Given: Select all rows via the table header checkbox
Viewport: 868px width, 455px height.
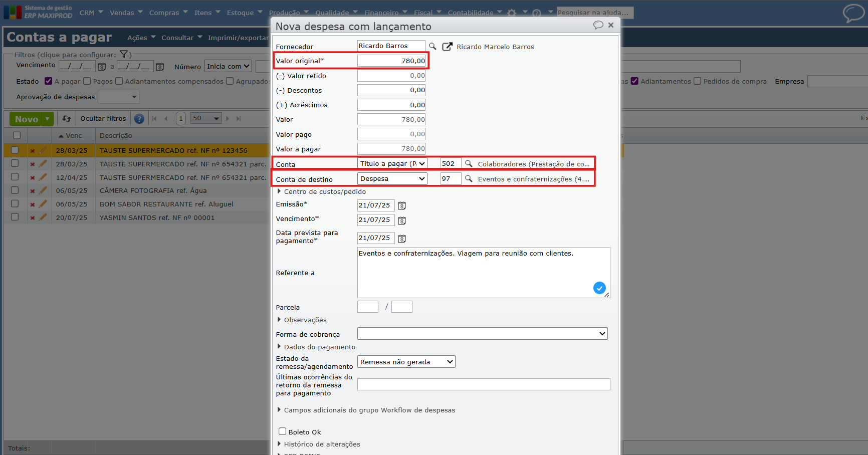Looking at the screenshot, I should pyautogui.click(x=17, y=135).
